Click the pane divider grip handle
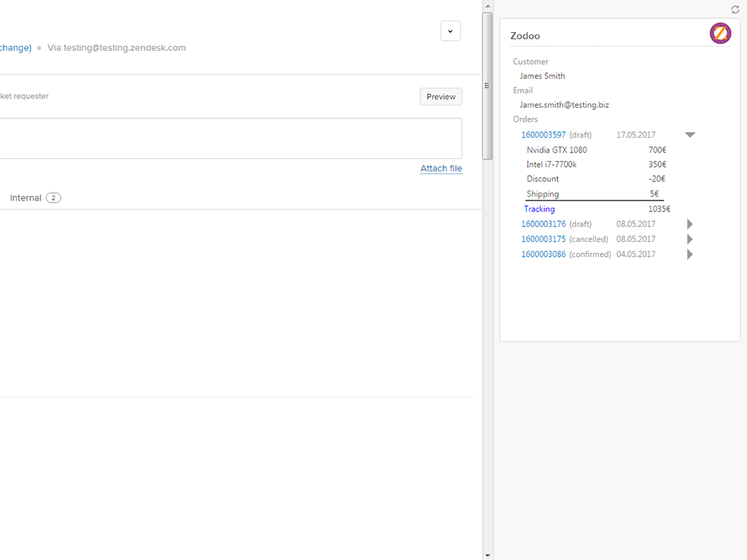This screenshot has width=747, height=560. 487,85
